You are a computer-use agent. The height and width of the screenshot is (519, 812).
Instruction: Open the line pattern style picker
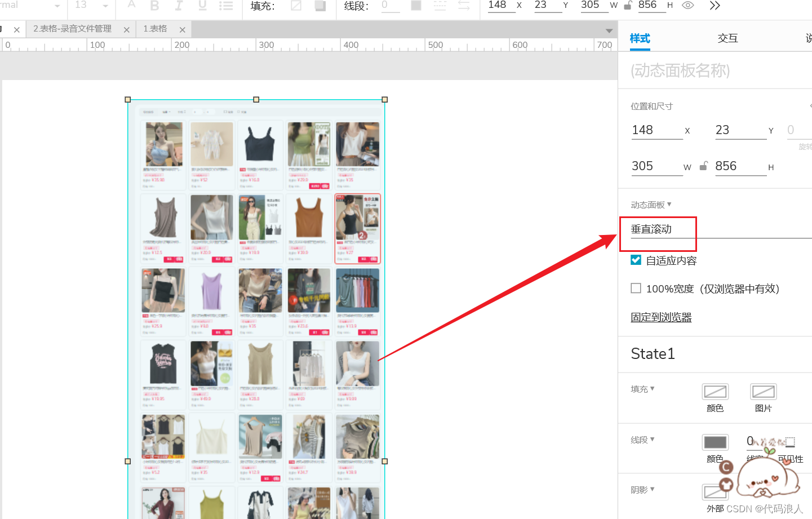tap(440, 6)
